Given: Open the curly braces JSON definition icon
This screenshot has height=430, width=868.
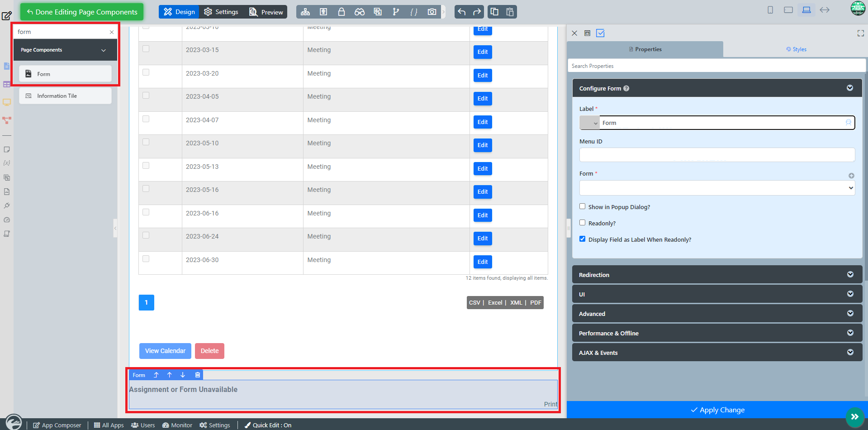Looking at the screenshot, I should point(414,12).
